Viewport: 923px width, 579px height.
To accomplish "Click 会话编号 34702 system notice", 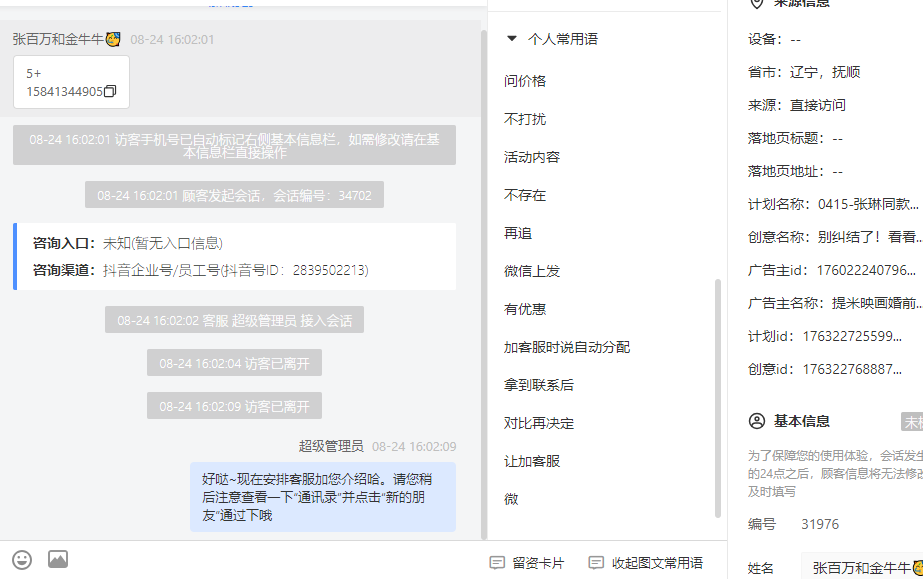I will (x=234, y=195).
